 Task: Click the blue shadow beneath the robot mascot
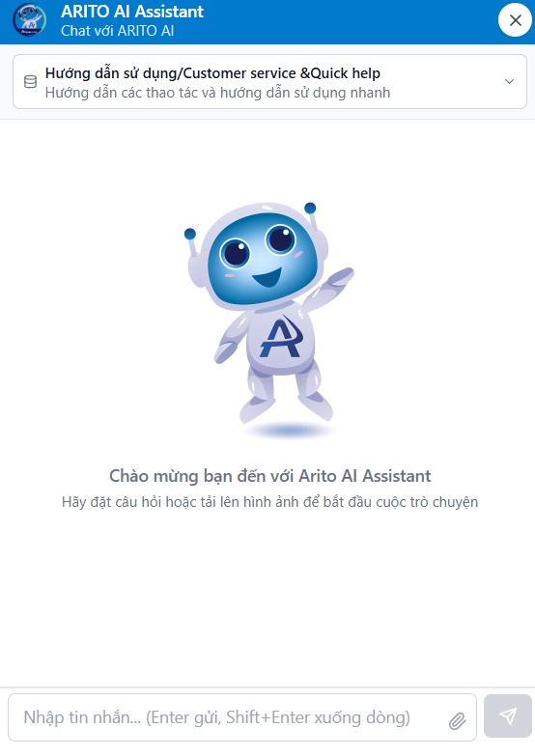[x=290, y=430]
